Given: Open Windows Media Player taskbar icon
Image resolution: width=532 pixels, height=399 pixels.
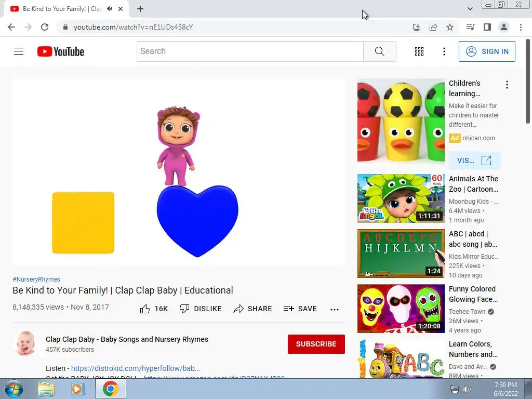Looking at the screenshot, I should 78,389.
